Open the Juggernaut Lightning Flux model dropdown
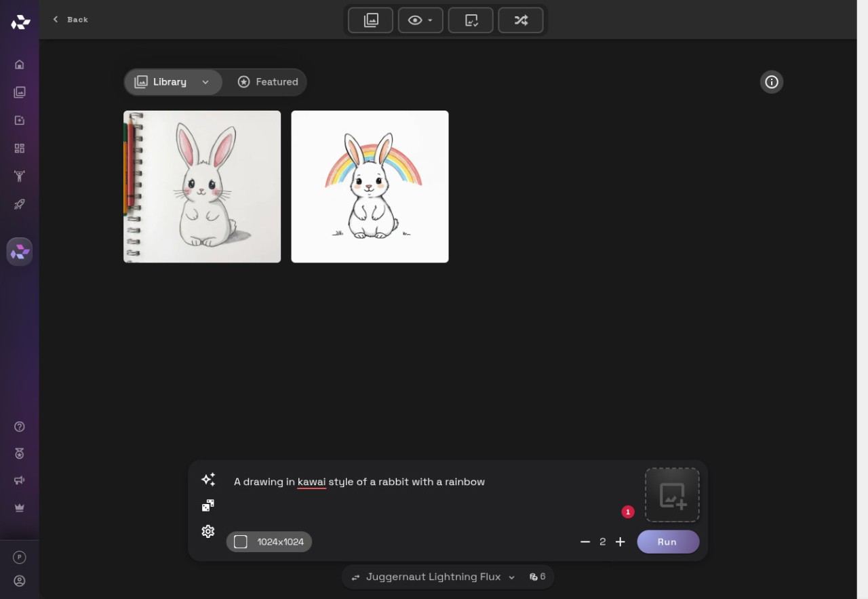This screenshot has width=868, height=599. coord(433,577)
